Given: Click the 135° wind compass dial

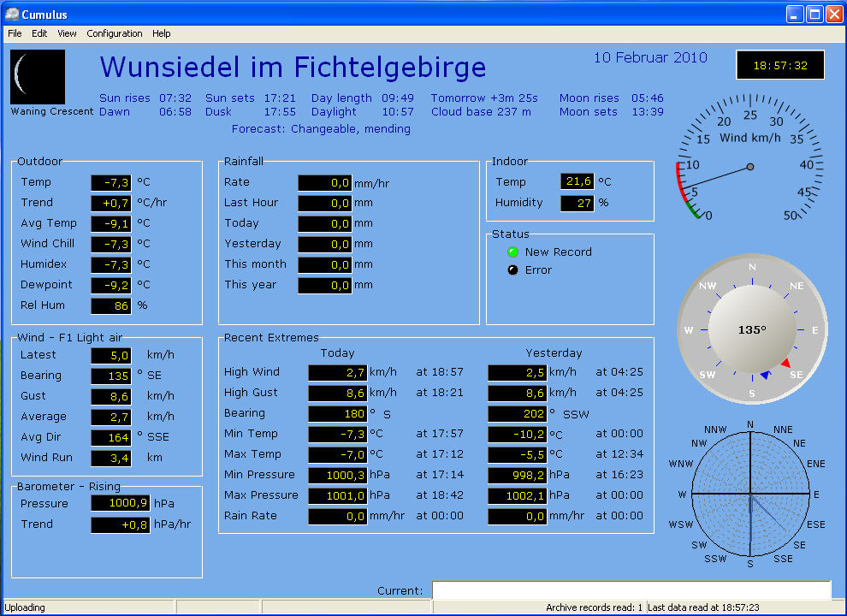Looking at the screenshot, I should coord(752,329).
